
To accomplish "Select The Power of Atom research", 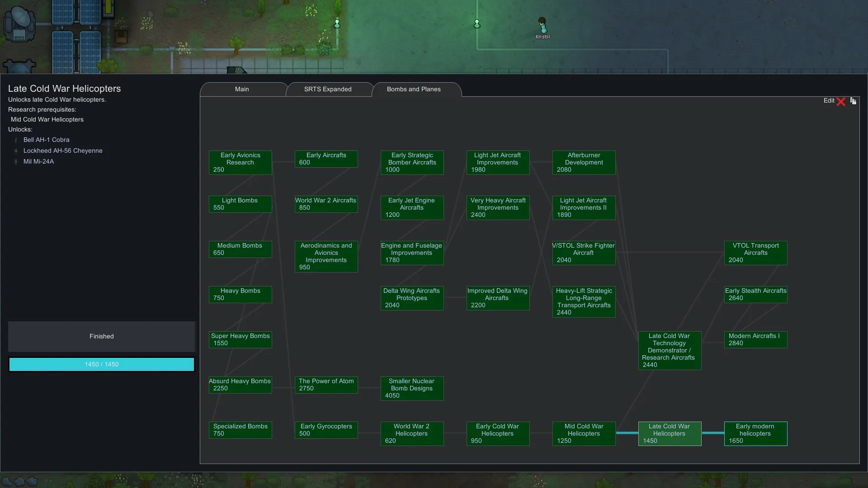I will 326,385.
